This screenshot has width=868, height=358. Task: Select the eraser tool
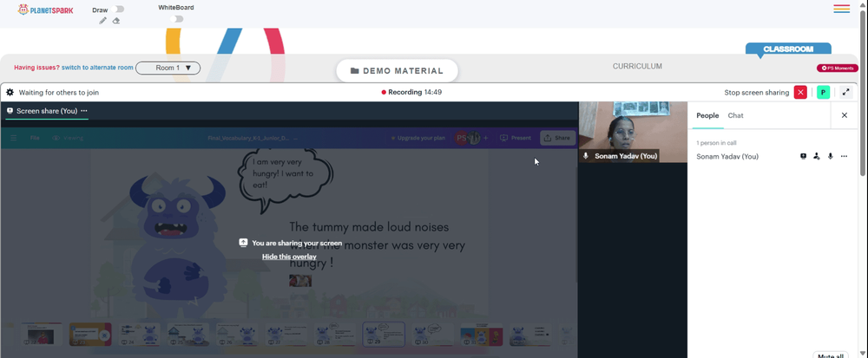[x=116, y=21]
